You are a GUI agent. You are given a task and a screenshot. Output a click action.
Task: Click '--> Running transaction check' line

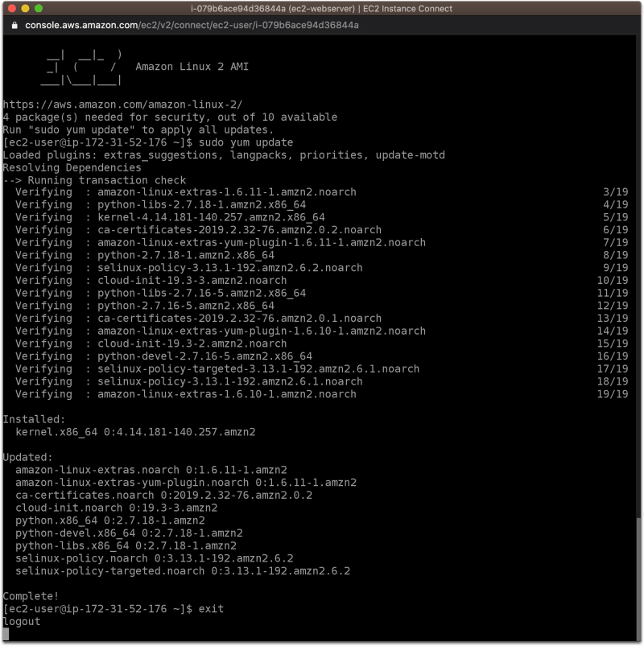point(94,180)
